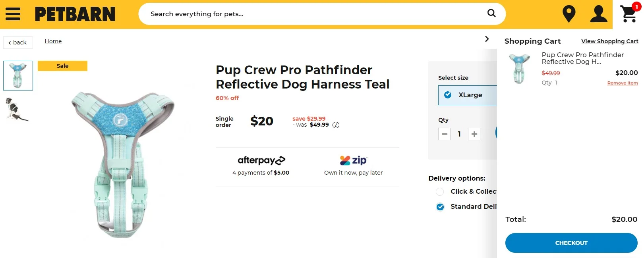The height and width of the screenshot is (258, 644).
Task: Click the shopping cart icon
Action: tap(629, 14)
